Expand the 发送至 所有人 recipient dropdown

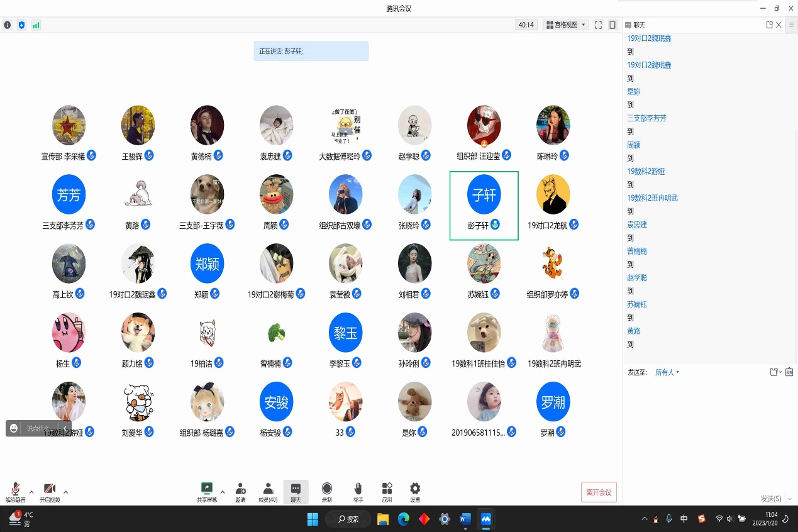(x=667, y=372)
